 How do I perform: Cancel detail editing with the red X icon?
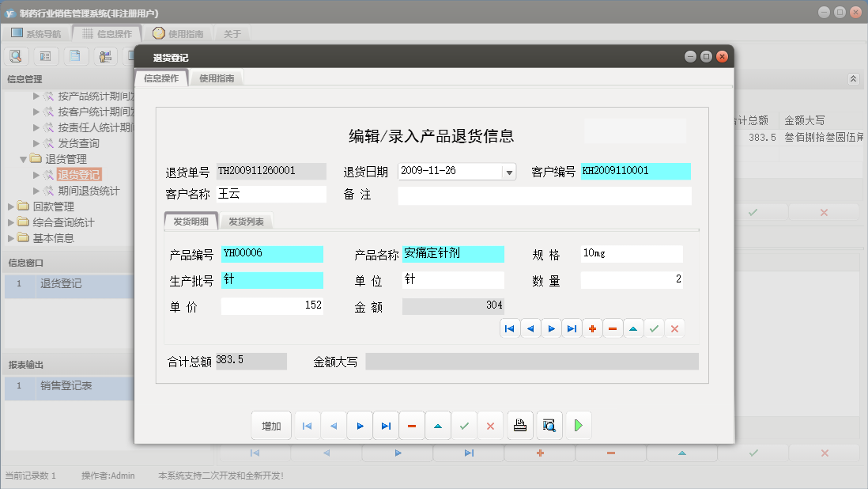point(674,328)
